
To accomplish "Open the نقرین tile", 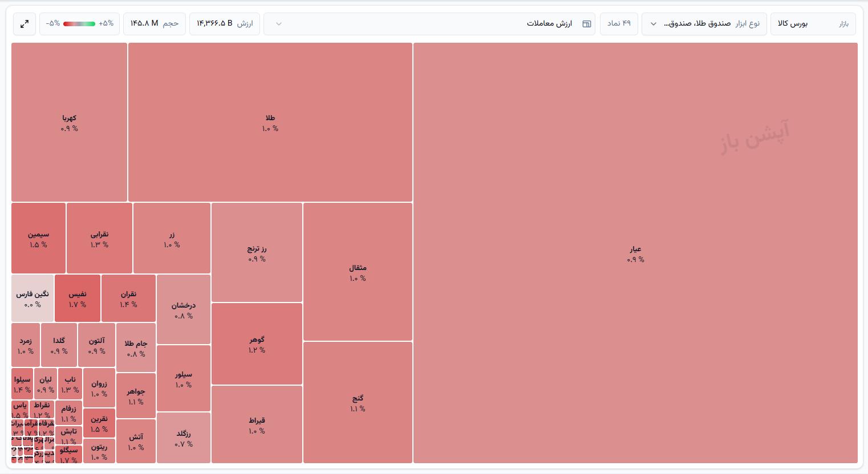I will pos(99,423).
